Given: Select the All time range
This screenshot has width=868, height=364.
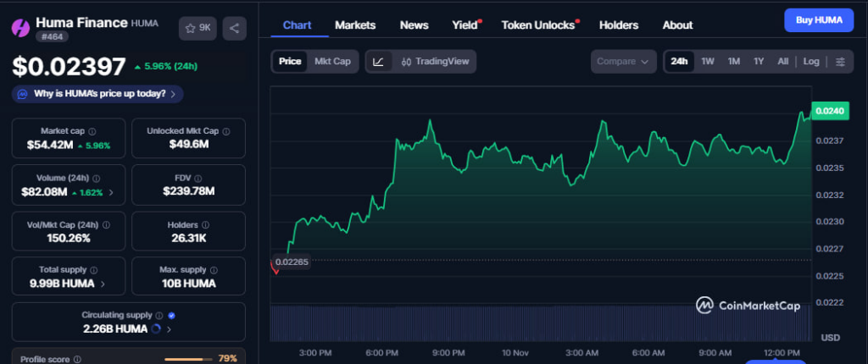Looking at the screenshot, I should click(x=782, y=62).
